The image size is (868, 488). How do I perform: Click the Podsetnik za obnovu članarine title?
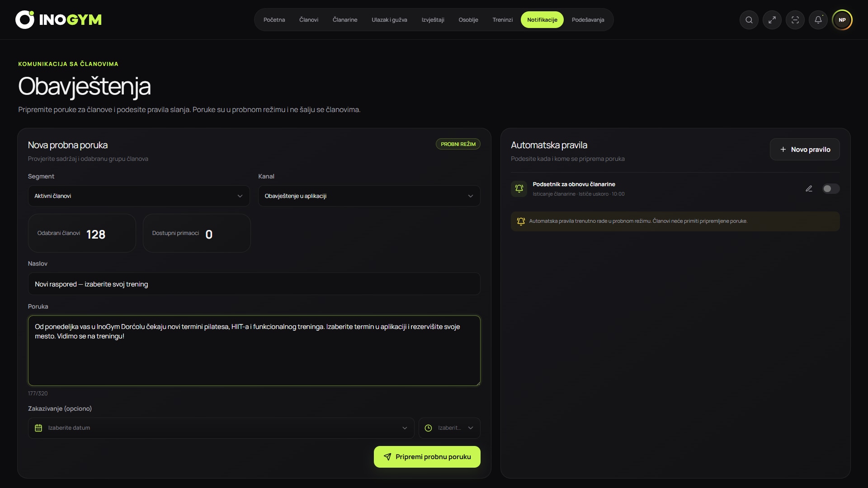pos(574,184)
